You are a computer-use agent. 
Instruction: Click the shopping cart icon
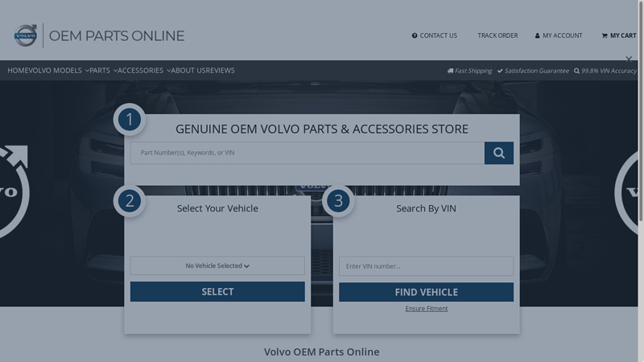point(605,35)
